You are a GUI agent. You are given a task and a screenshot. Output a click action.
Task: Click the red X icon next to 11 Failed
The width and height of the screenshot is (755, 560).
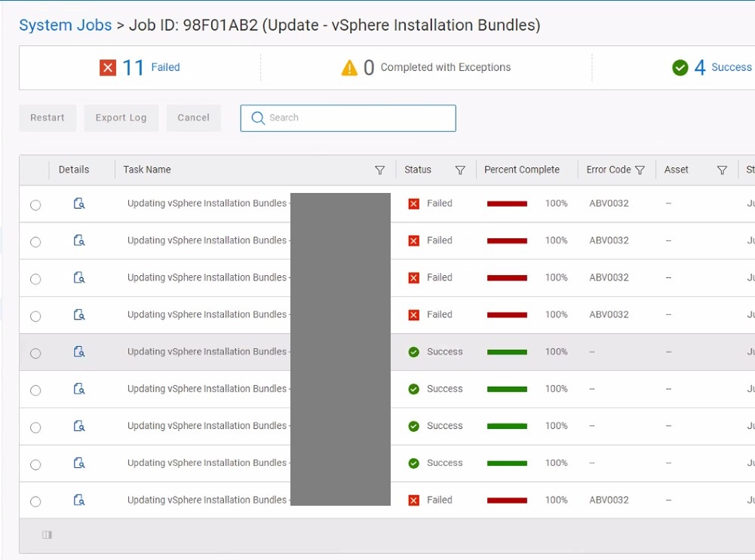(106, 67)
